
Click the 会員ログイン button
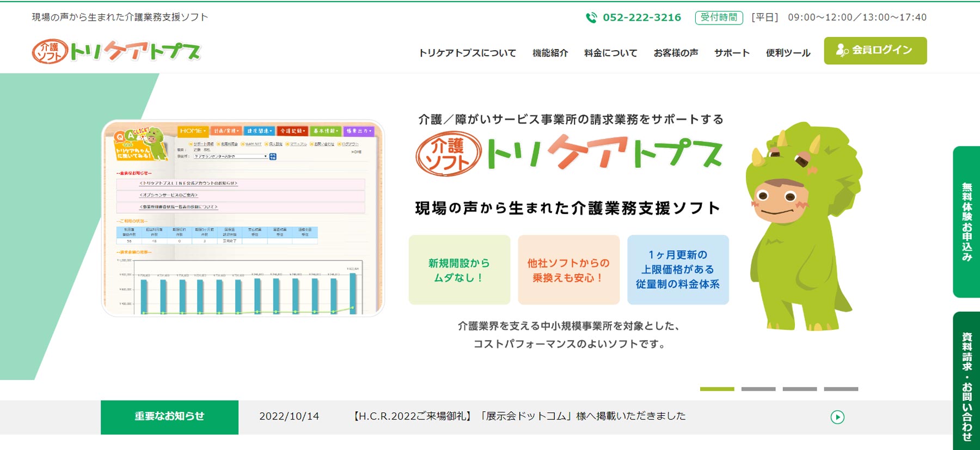pyautogui.click(x=875, y=51)
